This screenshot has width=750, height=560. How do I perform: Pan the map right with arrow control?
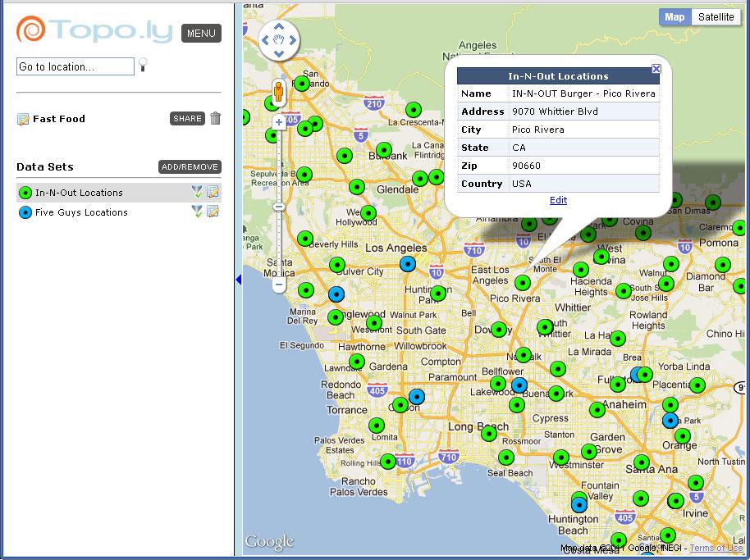pyautogui.click(x=293, y=40)
